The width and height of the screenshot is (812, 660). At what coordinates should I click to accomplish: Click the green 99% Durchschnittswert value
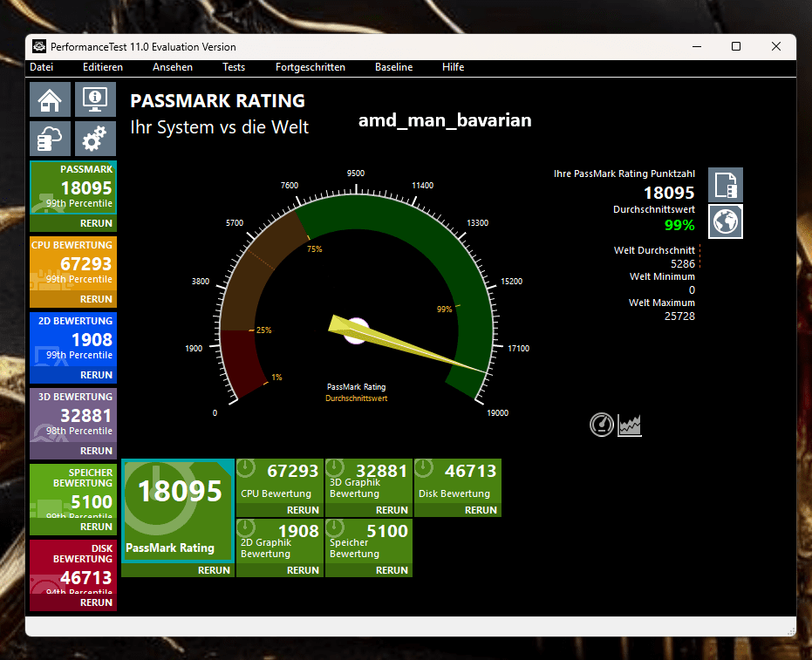[679, 225]
